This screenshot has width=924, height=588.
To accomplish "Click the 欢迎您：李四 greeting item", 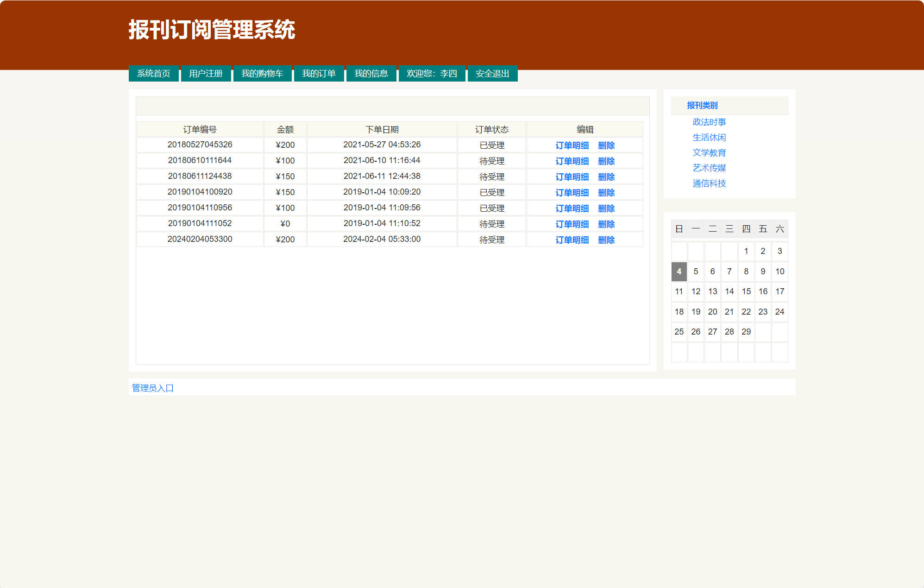I will [432, 73].
